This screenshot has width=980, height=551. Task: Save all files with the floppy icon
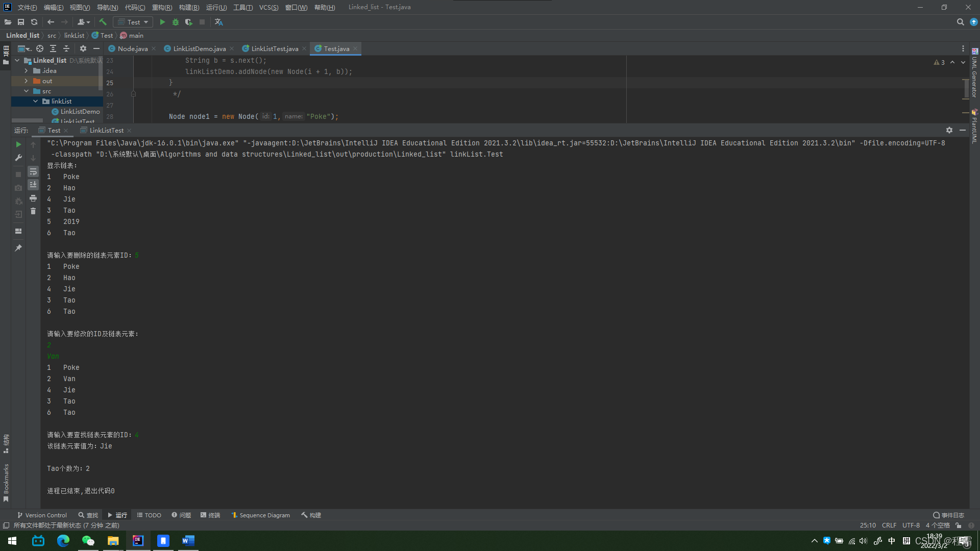(21, 22)
